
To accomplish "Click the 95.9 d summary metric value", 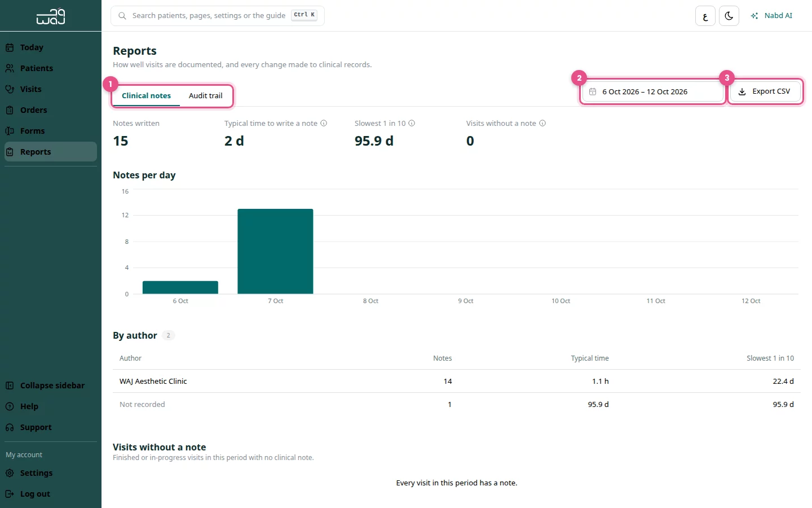I will click(374, 141).
